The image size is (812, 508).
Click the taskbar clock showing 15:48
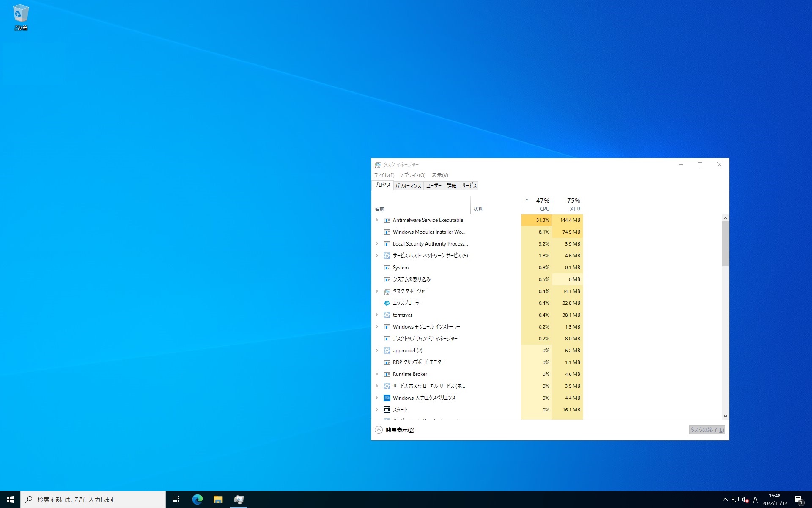[x=774, y=500]
